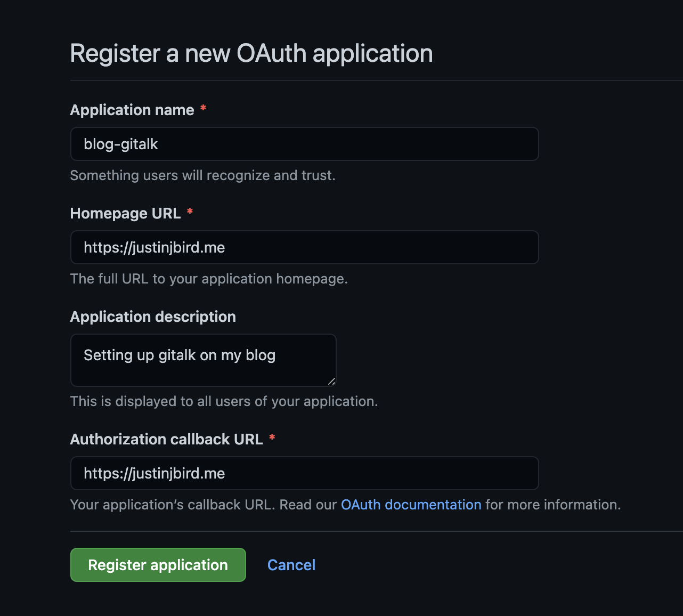Click the Register a new OAuth application heading

point(251,53)
